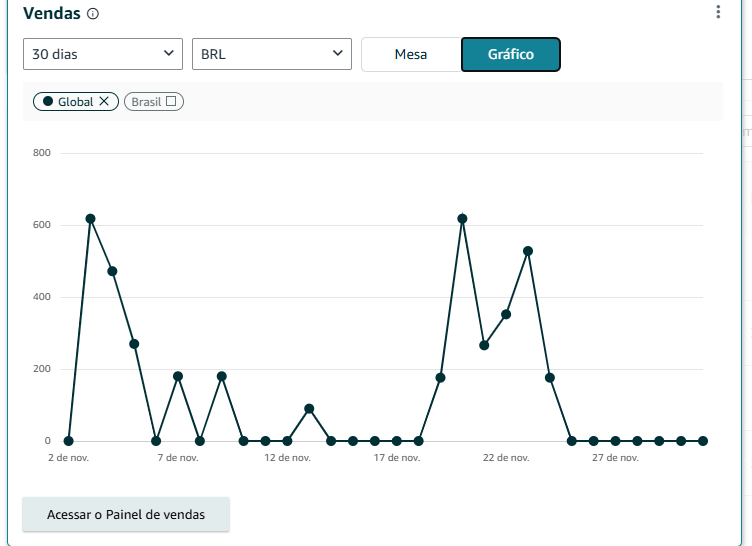Image resolution: width=752 pixels, height=546 pixels.
Task: Select the Gráfico view tab
Action: [x=510, y=54]
